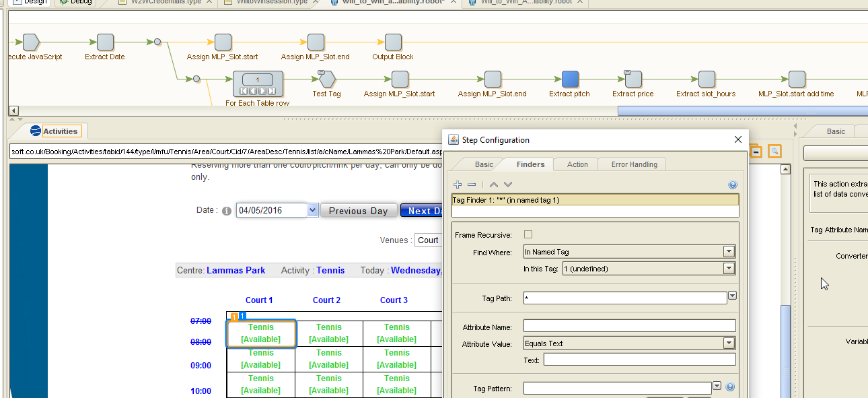
Task: Switch to the Action tab
Action: [577, 164]
